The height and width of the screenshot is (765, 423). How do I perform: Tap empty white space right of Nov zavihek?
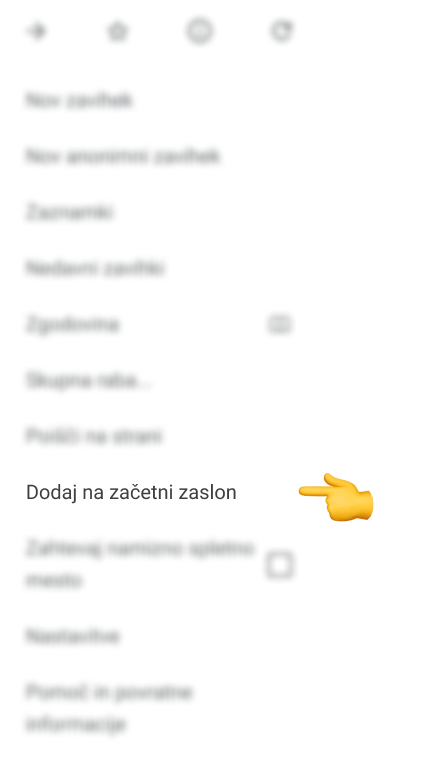273,100
